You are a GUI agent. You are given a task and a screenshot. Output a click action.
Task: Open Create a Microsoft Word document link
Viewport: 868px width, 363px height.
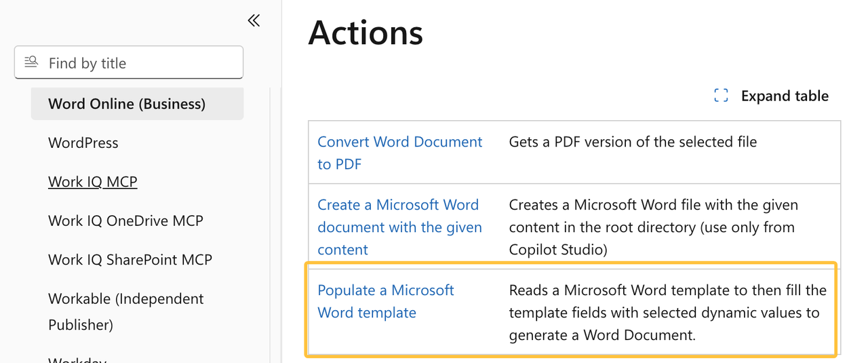(400, 227)
